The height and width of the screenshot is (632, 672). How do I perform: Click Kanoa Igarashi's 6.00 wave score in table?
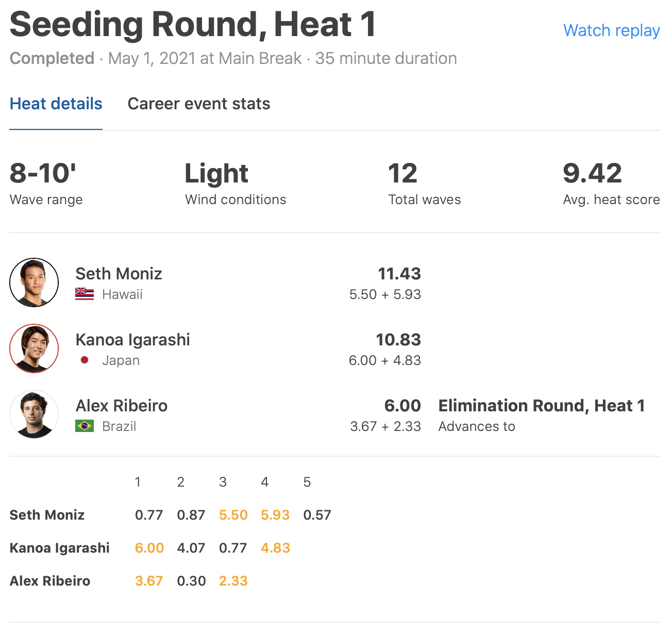tap(149, 548)
